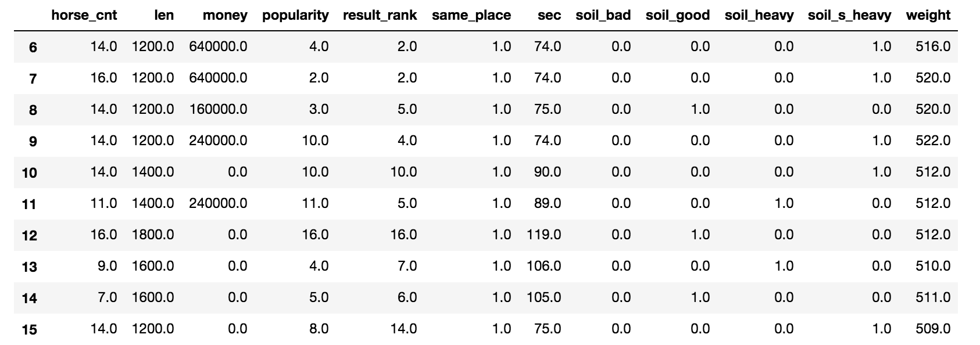Click the soil_good column header
The width and height of the screenshot is (980, 345).
tap(677, 15)
